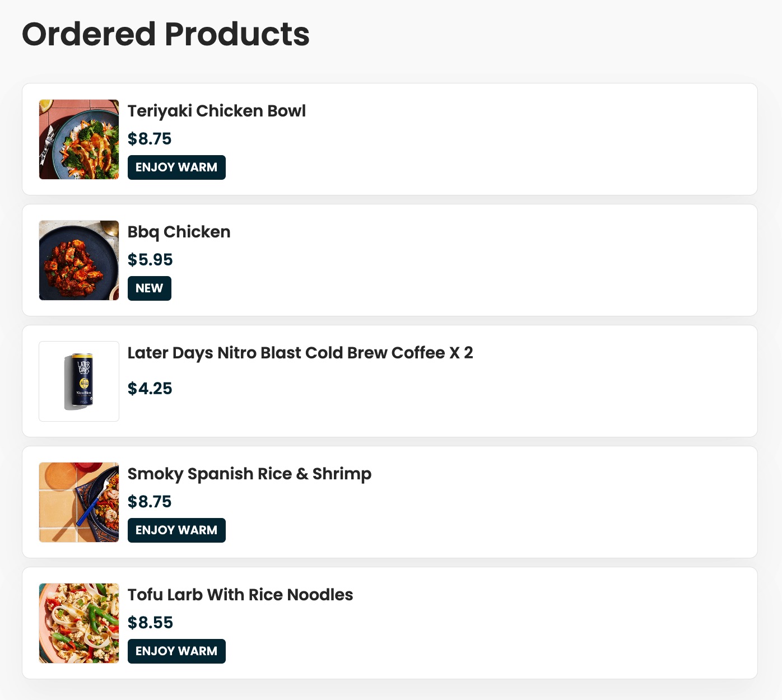
Task: Open Tofu Larb With Rice Noodles title
Action: click(x=240, y=595)
